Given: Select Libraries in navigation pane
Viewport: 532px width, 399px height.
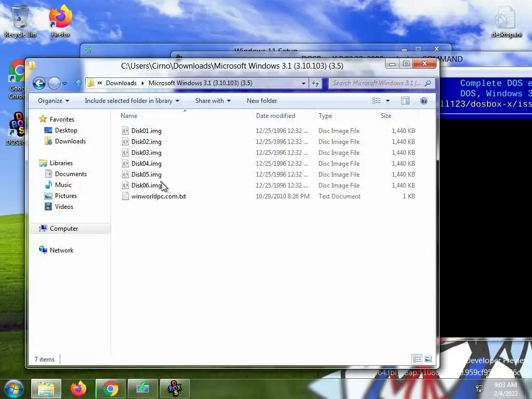Looking at the screenshot, I should pos(61,163).
